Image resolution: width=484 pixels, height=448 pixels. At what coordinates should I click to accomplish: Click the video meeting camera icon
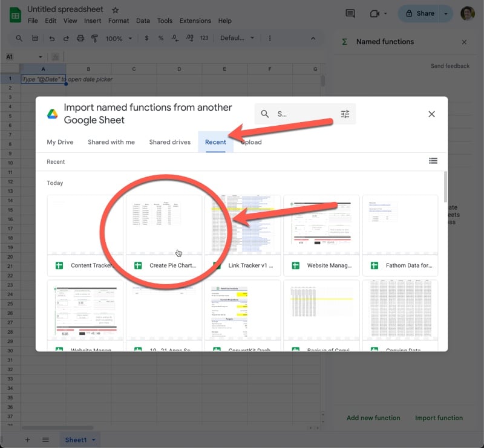(x=374, y=13)
